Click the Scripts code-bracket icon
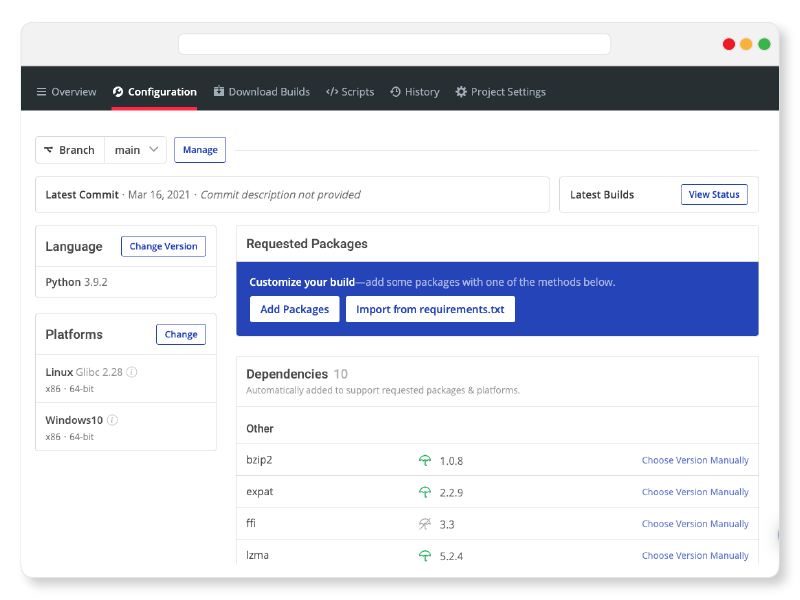Image resolution: width=800 pixels, height=600 pixels. click(332, 92)
